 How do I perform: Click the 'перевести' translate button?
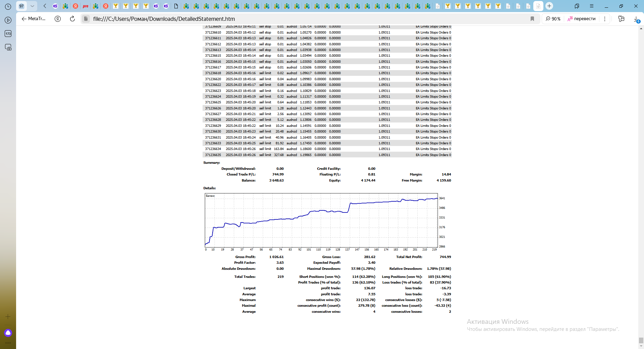point(582,19)
